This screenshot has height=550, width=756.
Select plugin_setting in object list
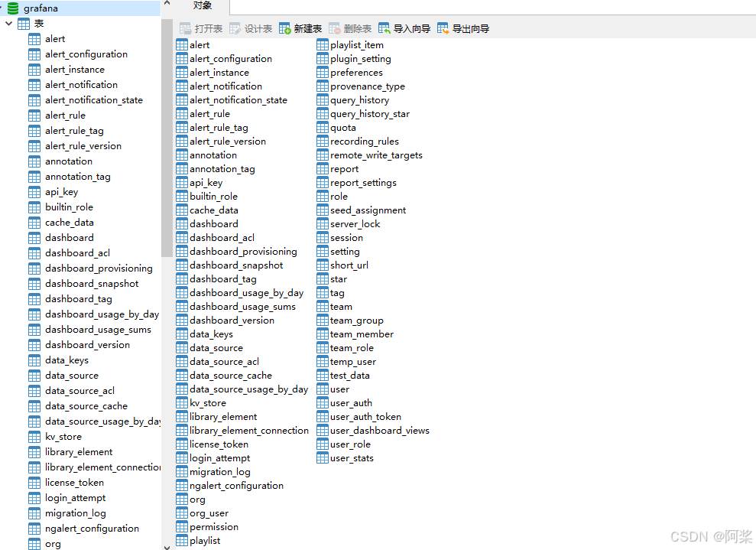point(361,59)
